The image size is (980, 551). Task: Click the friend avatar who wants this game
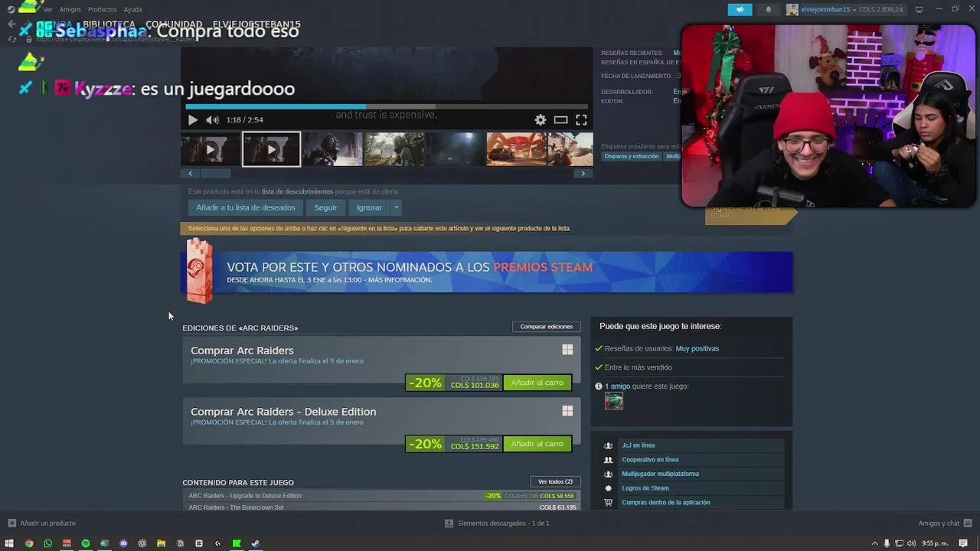pos(614,401)
